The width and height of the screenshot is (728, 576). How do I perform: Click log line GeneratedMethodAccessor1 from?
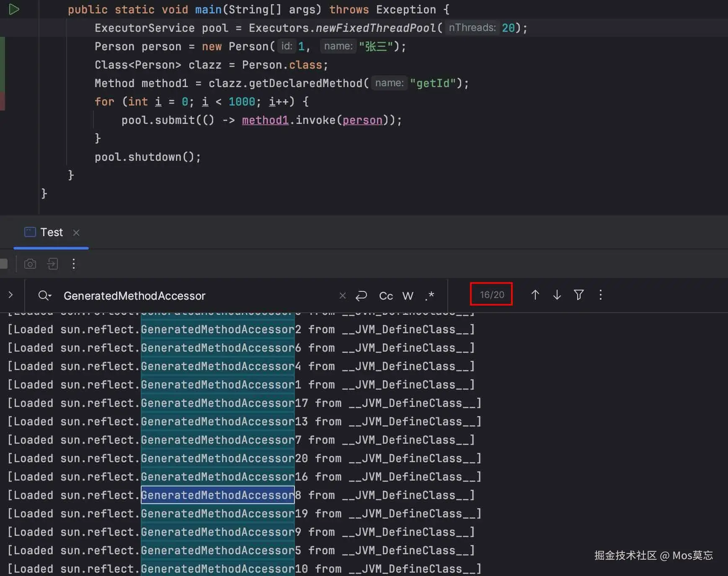pos(241,385)
